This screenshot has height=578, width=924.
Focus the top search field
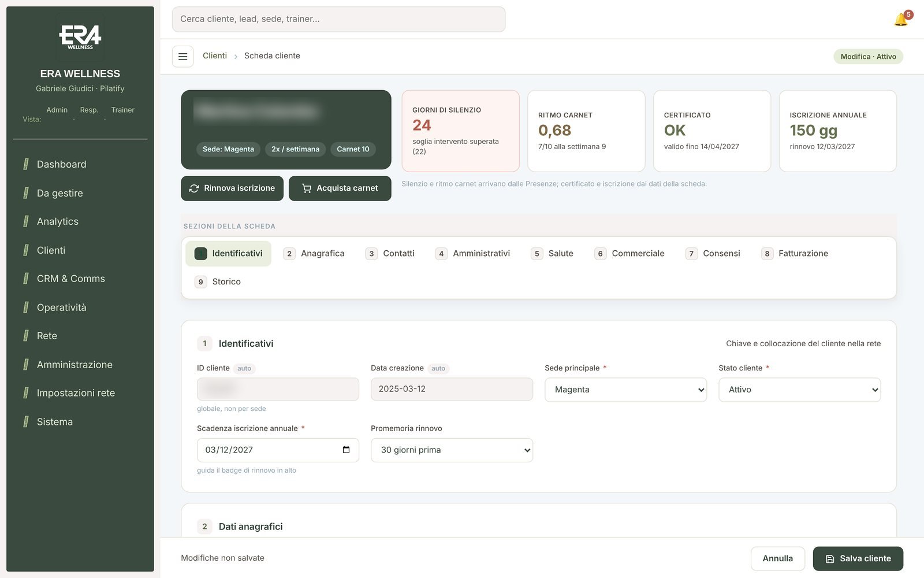pyautogui.click(x=338, y=19)
